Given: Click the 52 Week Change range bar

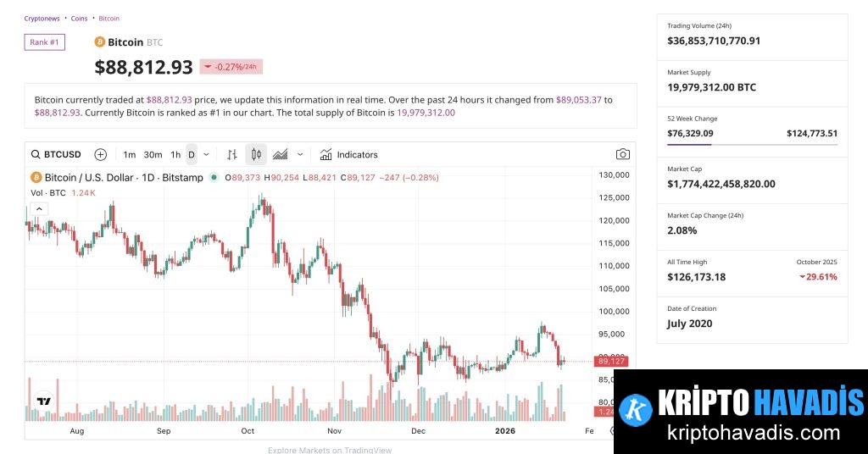Looking at the screenshot, I should (x=752, y=145).
